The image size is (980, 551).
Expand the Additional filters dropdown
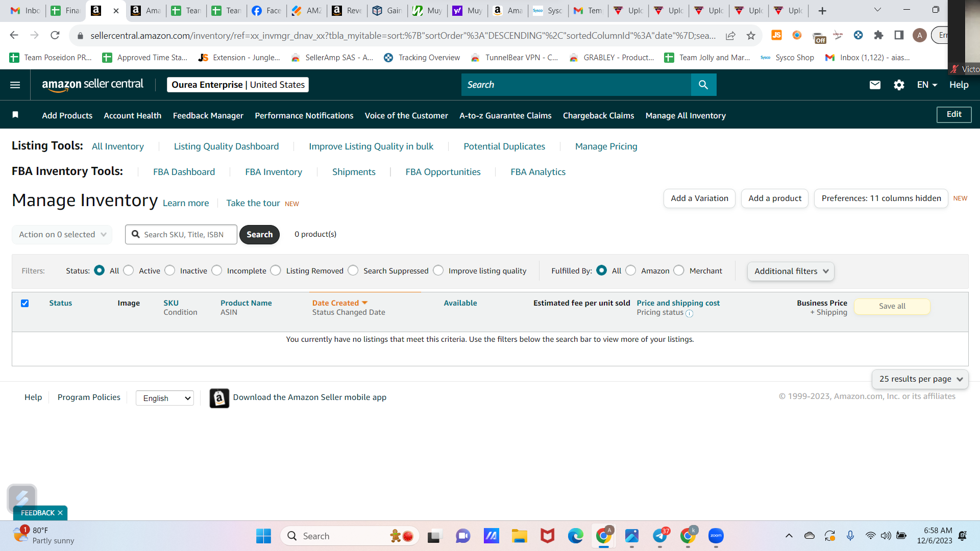tap(791, 271)
